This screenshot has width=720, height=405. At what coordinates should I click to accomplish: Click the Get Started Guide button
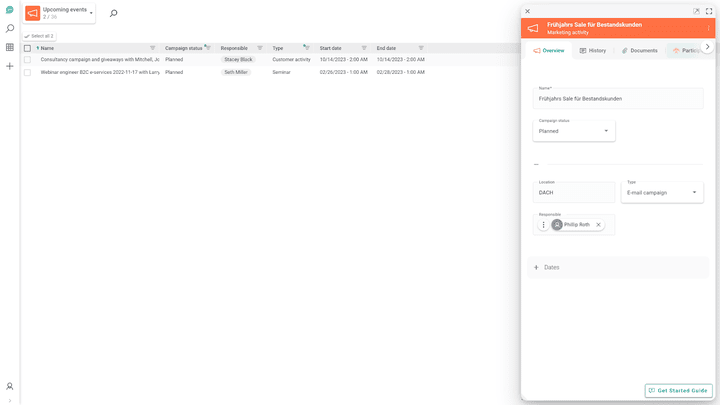(x=678, y=390)
